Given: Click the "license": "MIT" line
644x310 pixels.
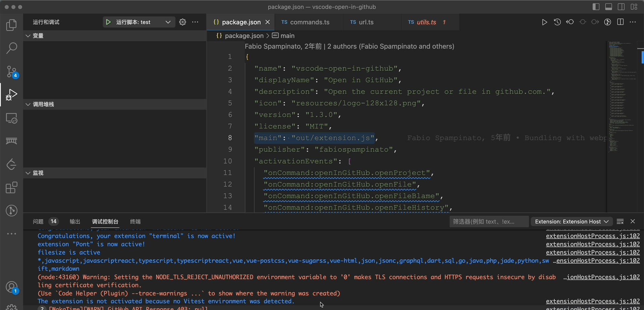Looking at the screenshot, I should point(293,126).
